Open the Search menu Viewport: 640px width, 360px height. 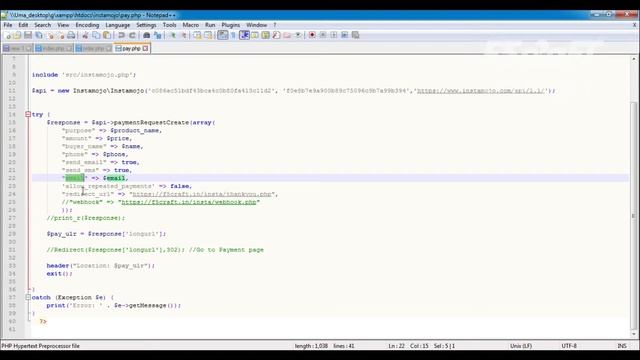click(x=42, y=25)
